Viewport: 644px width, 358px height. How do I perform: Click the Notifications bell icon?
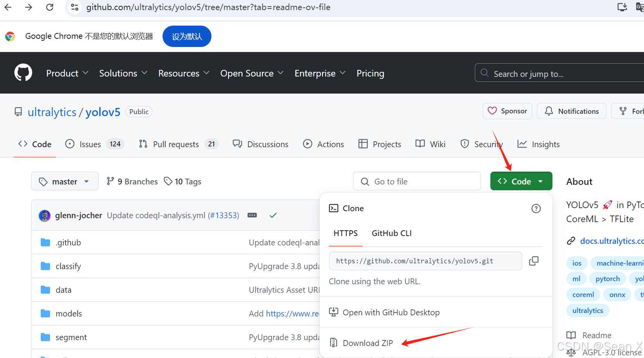549,111
